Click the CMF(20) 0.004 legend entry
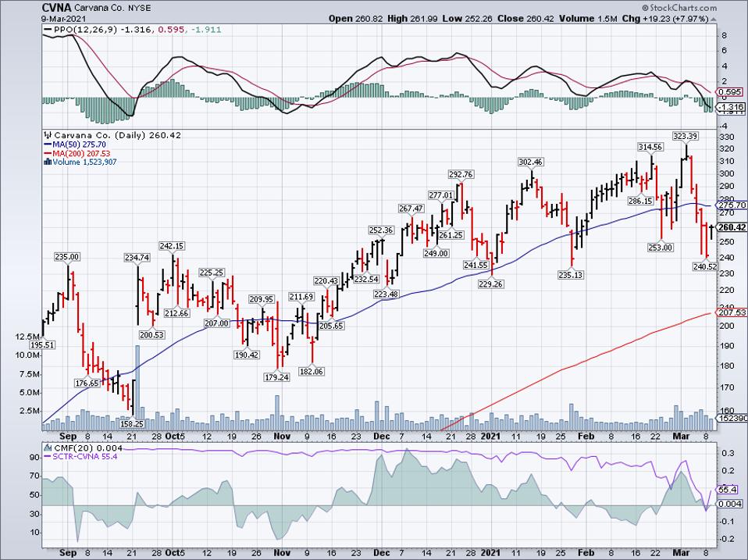The width and height of the screenshot is (748, 560). [87, 448]
